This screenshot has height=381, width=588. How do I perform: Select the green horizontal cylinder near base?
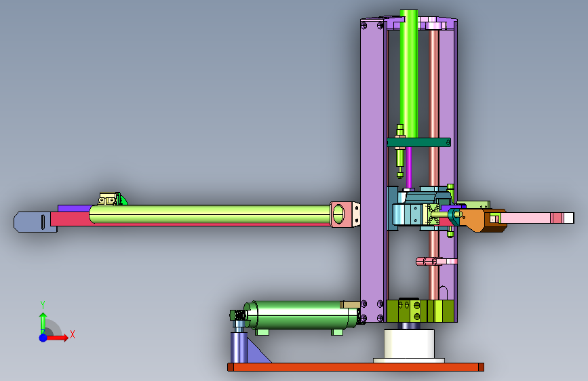[x=302, y=315]
